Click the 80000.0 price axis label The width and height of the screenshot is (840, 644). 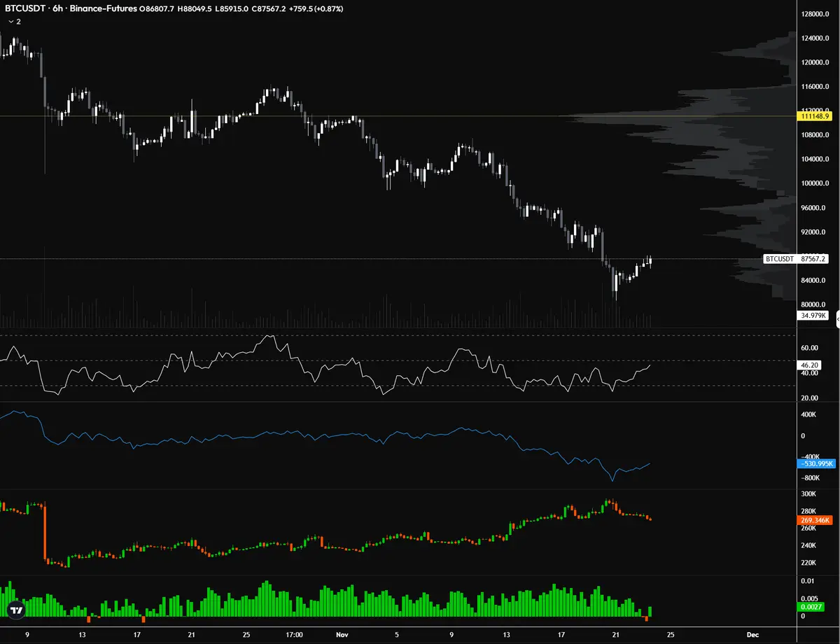(x=813, y=305)
